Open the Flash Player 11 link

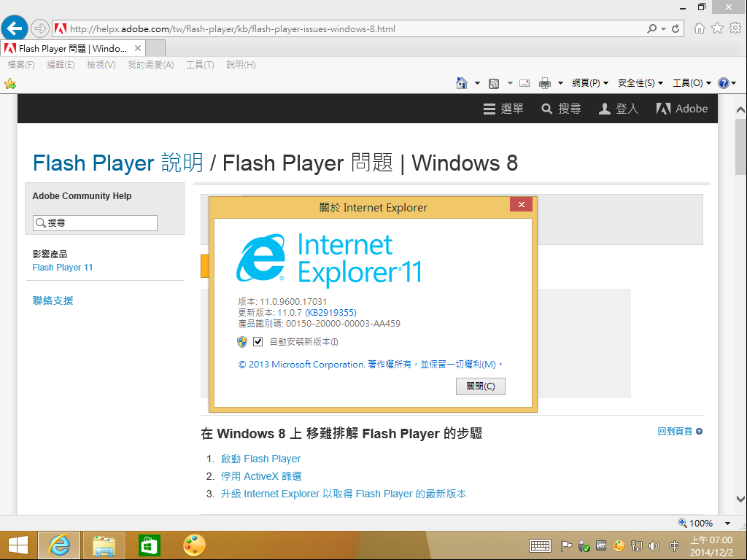coord(63,268)
